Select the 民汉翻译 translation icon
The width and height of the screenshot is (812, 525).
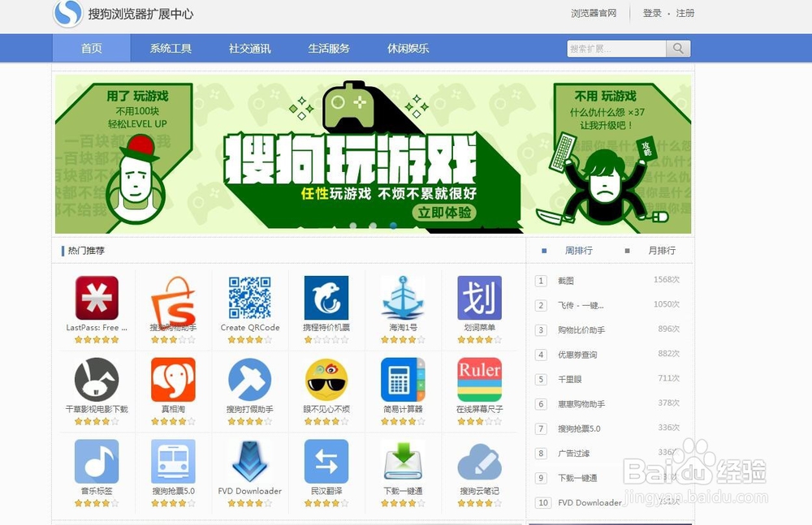pos(326,462)
